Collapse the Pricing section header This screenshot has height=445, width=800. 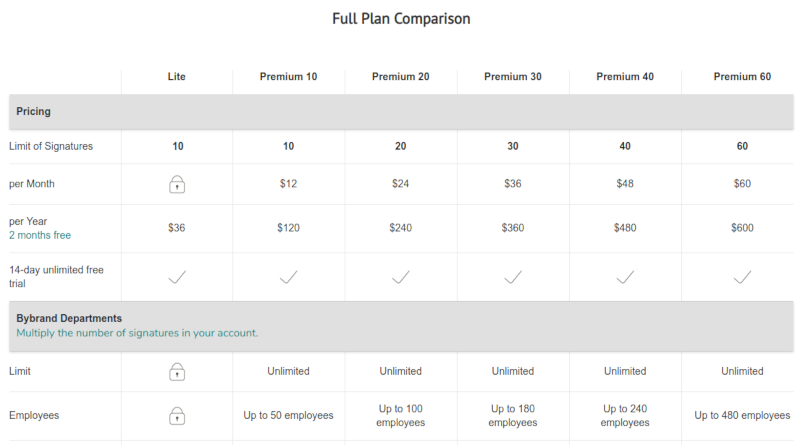[x=401, y=111]
